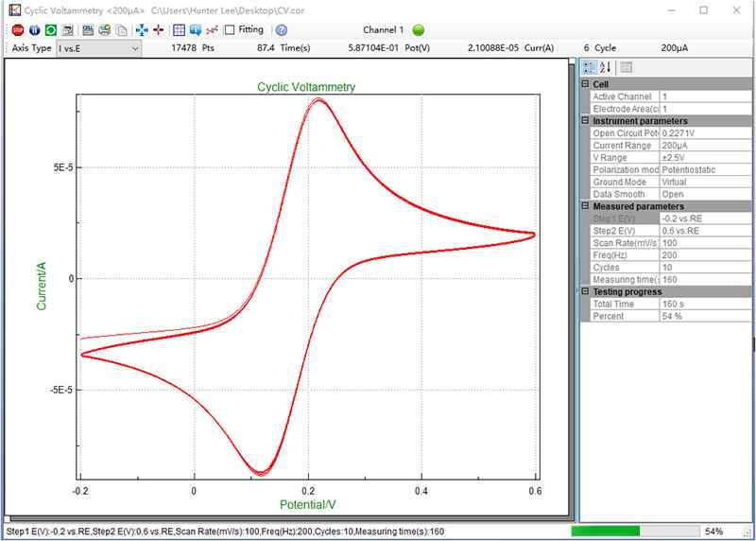Open property pages icon in the properties panel
This screenshot has width=756, height=541.
pyautogui.click(x=626, y=67)
